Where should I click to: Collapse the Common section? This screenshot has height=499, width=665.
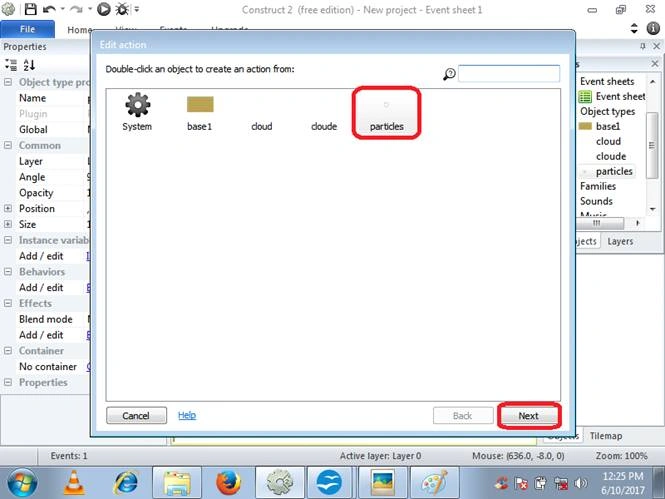(x=8, y=145)
